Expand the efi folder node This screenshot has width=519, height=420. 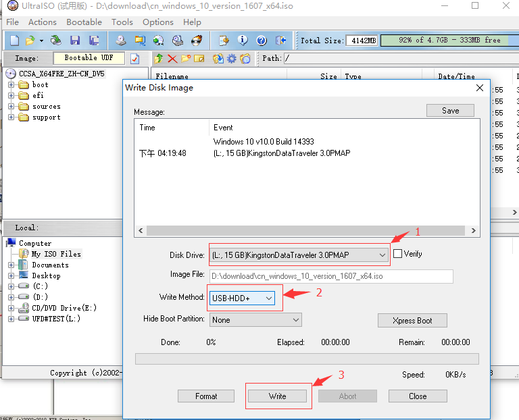tap(11, 96)
